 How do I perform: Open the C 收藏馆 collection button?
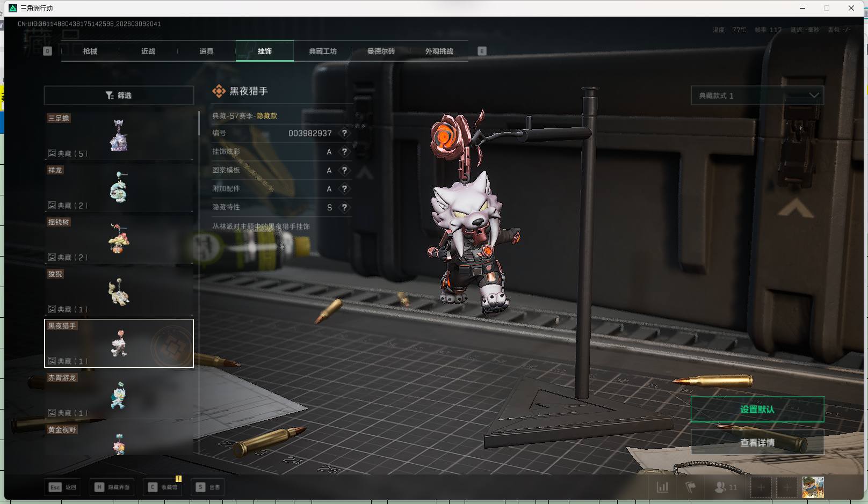tap(163, 487)
